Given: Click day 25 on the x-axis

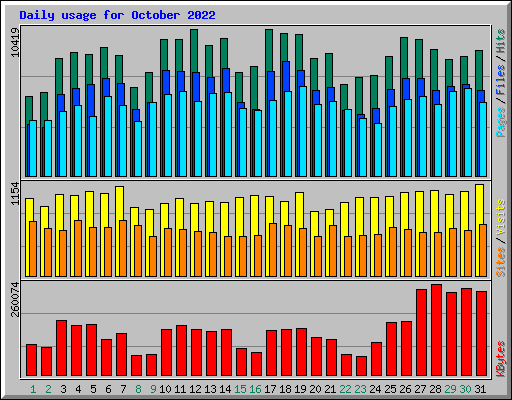Looking at the screenshot, I should pyautogui.click(x=390, y=389).
